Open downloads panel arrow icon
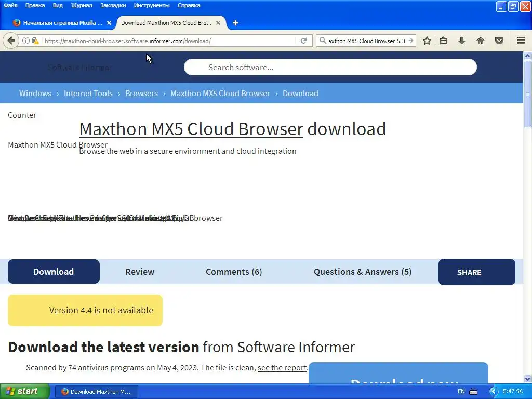532x399 pixels. pyautogui.click(x=461, y=41)
